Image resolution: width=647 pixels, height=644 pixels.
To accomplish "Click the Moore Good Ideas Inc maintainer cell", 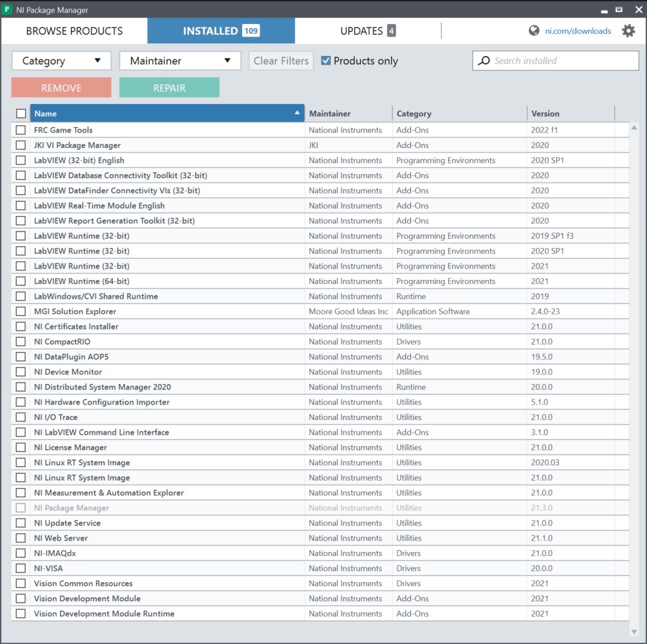I will click(348, 311).
